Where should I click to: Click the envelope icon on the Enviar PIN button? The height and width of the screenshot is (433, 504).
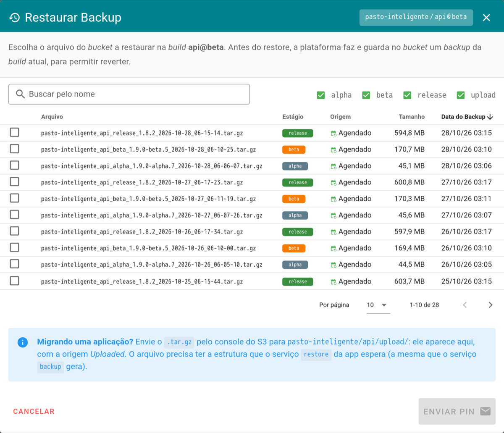pos(486,411)
